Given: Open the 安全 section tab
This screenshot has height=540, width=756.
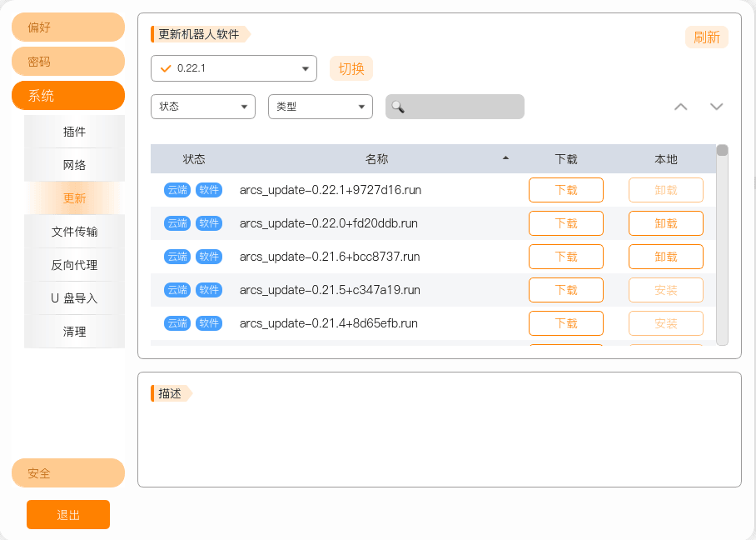Looking at the screenshot, I should tap(68, 473).
